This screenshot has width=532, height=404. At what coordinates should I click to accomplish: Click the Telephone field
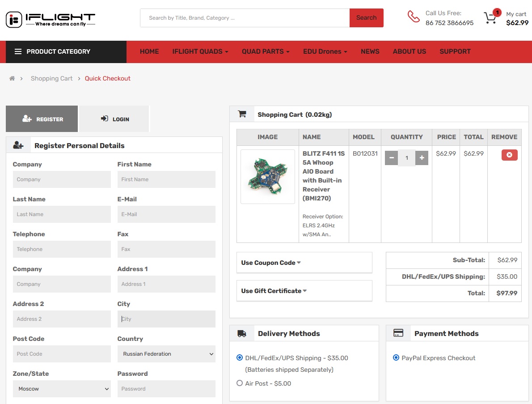coord(62,249)
